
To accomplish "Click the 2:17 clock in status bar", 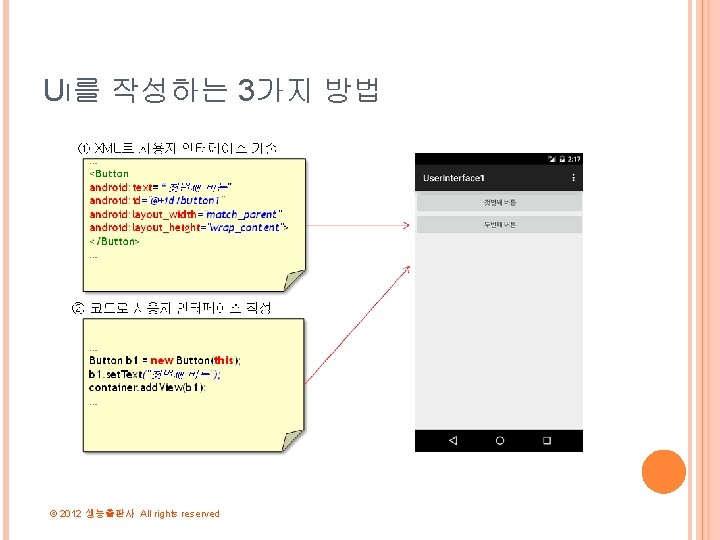I will point(574,159).
